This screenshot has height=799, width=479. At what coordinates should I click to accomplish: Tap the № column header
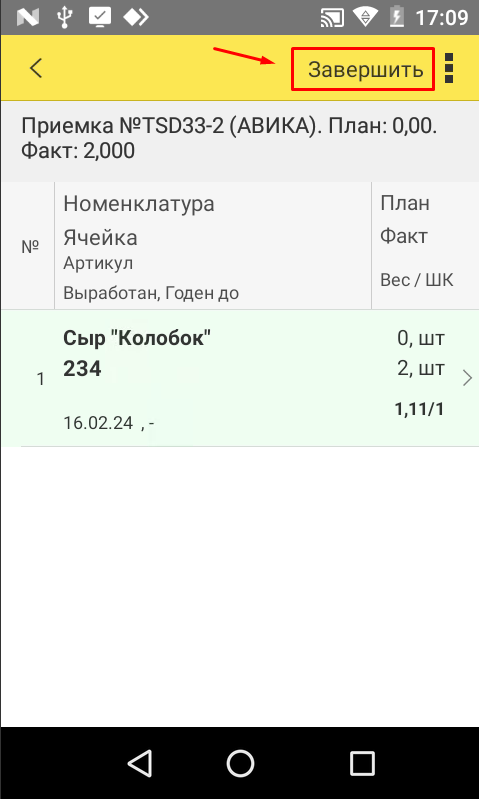[30, 247]
